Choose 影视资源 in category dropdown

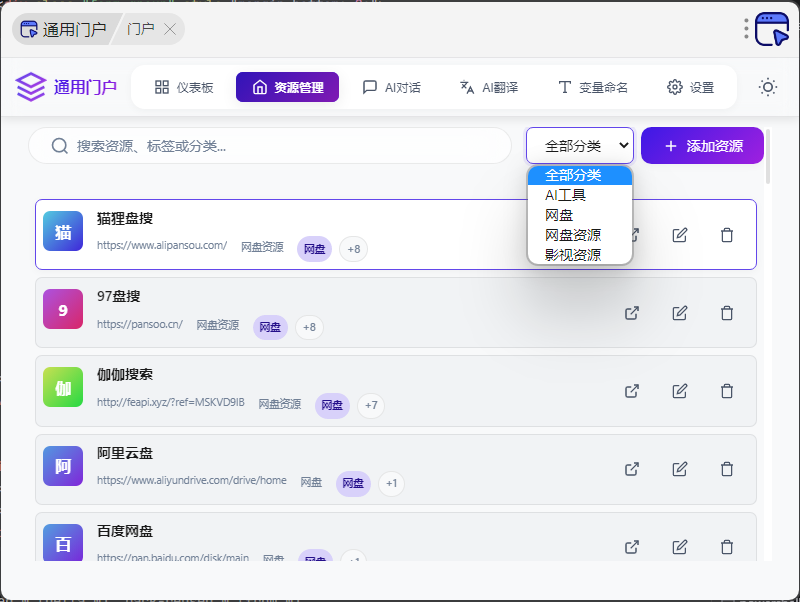573,255
